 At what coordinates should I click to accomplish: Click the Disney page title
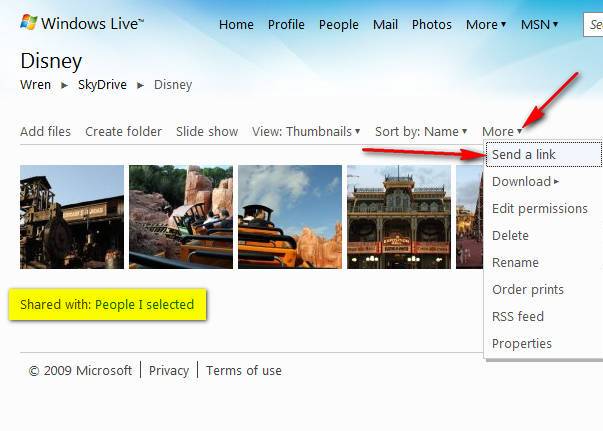tap(51, 61)
